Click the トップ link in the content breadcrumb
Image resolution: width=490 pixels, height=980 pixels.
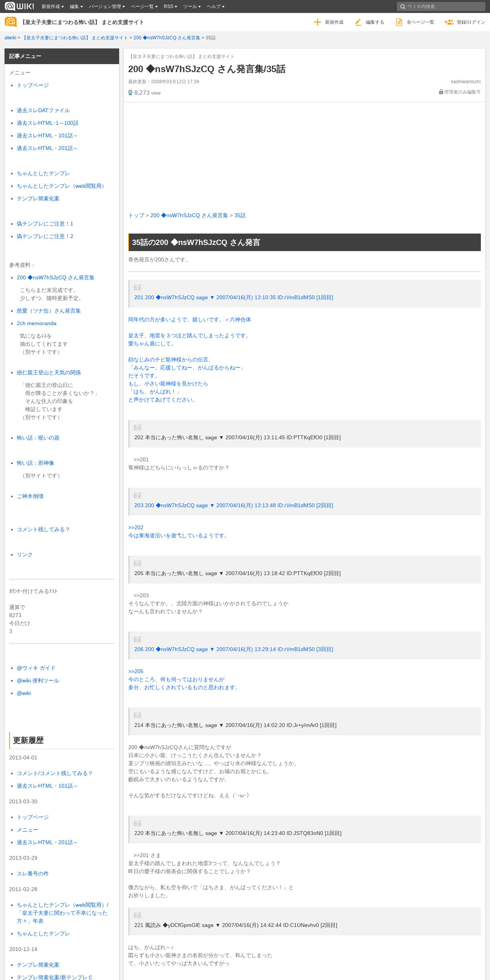point(136,215)
